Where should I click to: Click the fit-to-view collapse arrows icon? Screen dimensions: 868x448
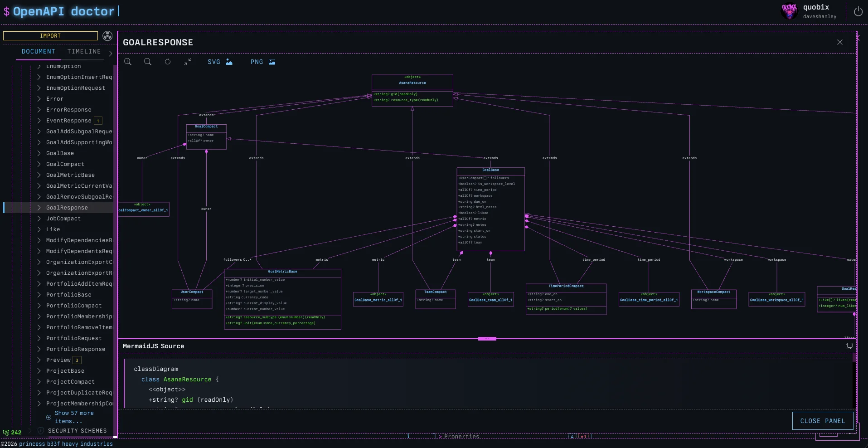[188, 62]
